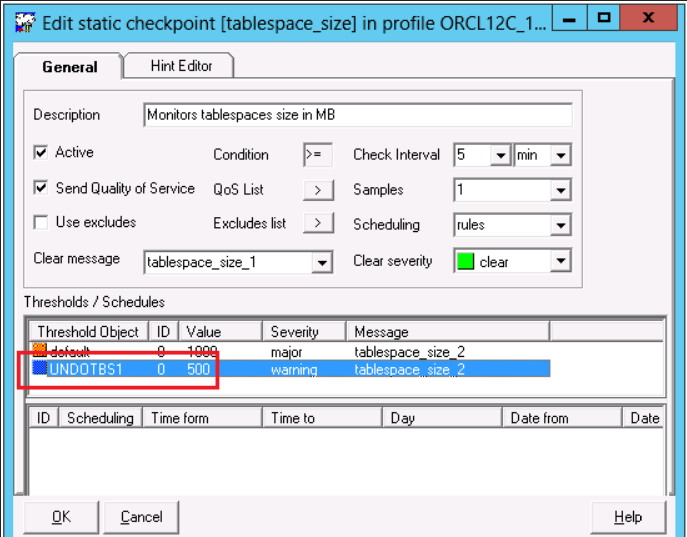The width and height of the screenshot is (687, 537).
Task: Open the Scheduling rules dropdown
Action: (x=561, y=225)
